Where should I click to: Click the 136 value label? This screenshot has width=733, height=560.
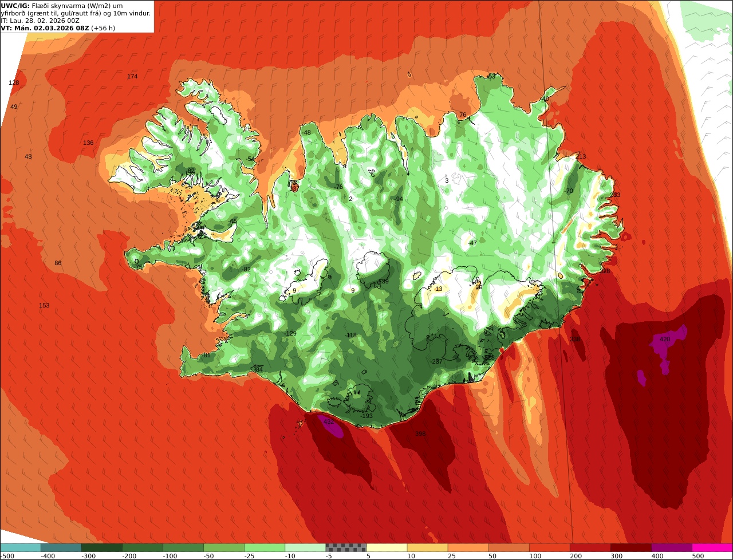tap(88, 143)
